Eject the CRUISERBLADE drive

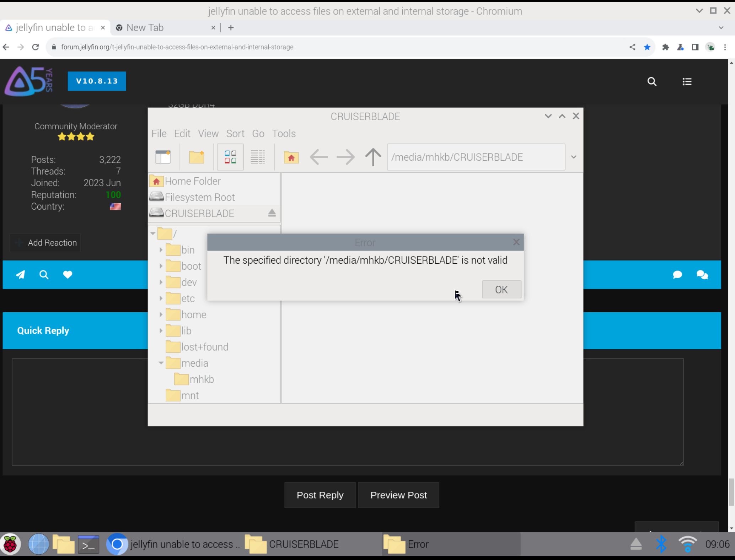click(x=272, y=213)
